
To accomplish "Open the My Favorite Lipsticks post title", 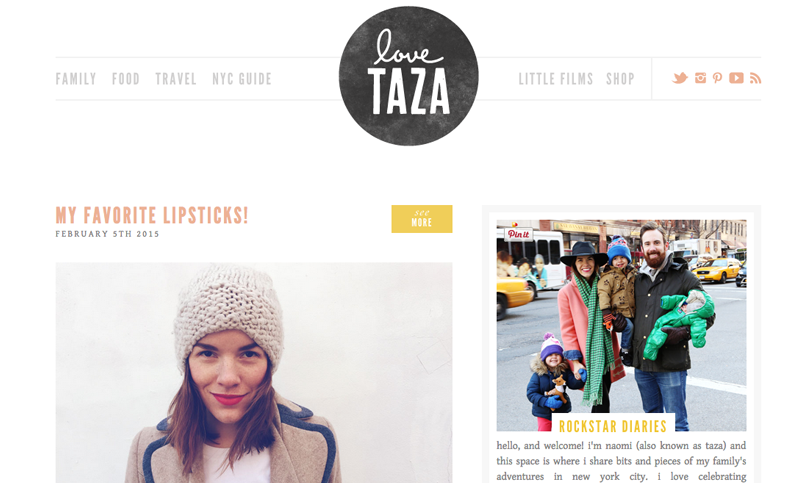I will [x=152, y=215].
